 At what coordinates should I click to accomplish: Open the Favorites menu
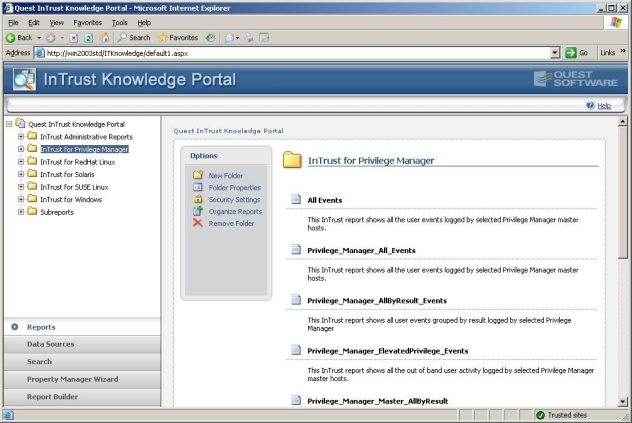point(87,23)
